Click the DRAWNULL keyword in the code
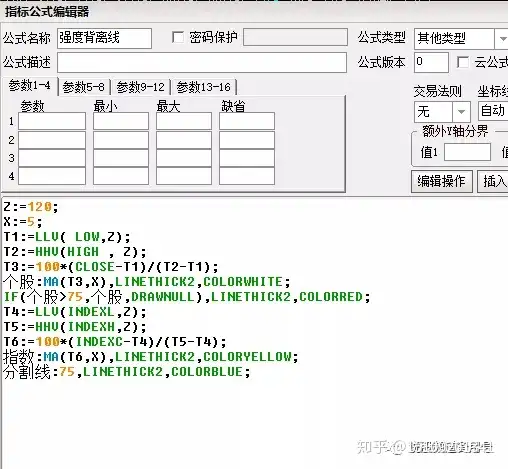This screenshot has height=469, width=508. [x=163, y=297]
